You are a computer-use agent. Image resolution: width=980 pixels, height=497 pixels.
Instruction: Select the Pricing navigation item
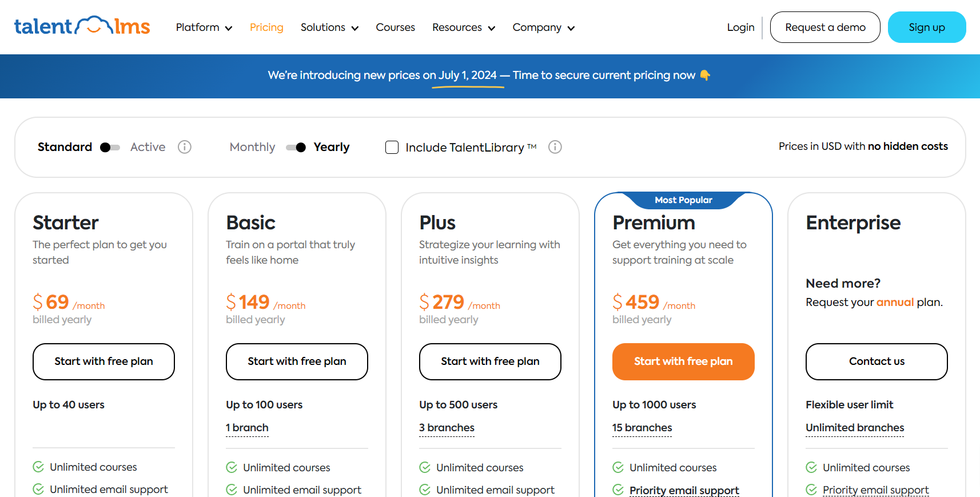click(x=266, y=27)
